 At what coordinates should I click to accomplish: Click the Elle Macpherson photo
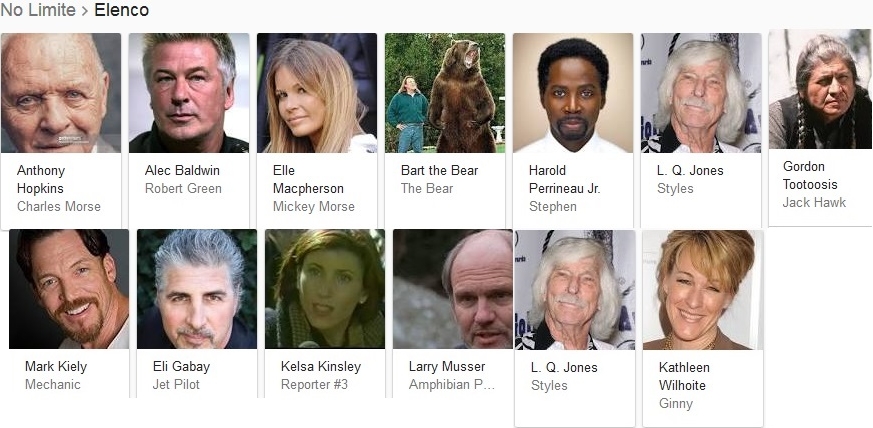coord(317,93)
